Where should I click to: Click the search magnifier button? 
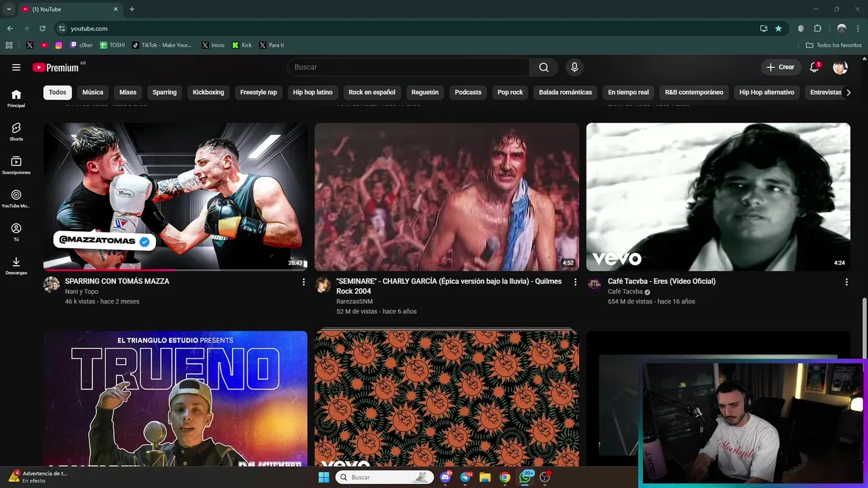(x=544, y=67)
